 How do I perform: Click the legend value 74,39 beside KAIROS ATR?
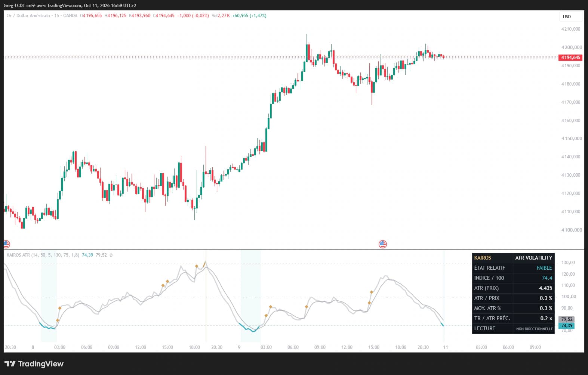tap(87, 255)
